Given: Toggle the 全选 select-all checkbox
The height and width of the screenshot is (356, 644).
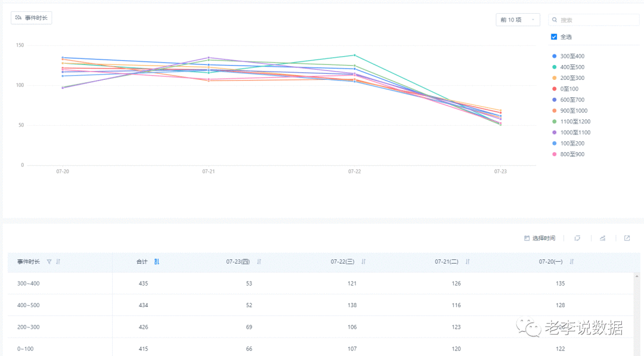Looking at the screenshot, I should pyautogui.click(x=554, y=37).
